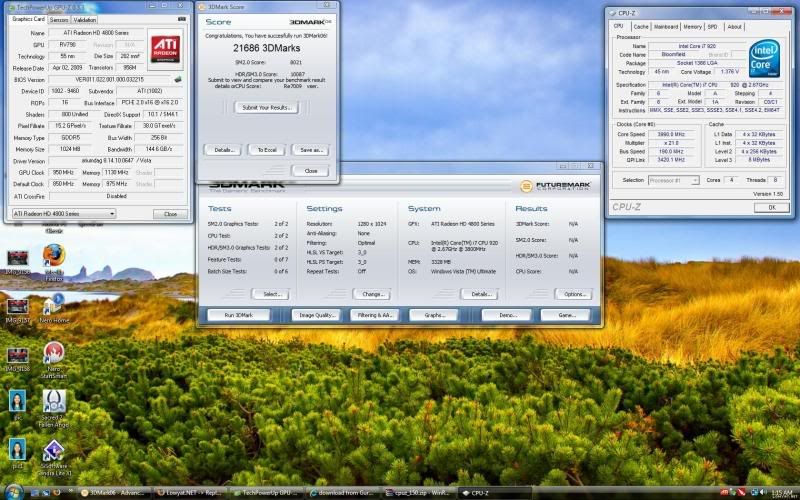Click Submit Your Results in 3DMark Score
800x500 pixels.
pyautogui.click(x=267, y=108)
